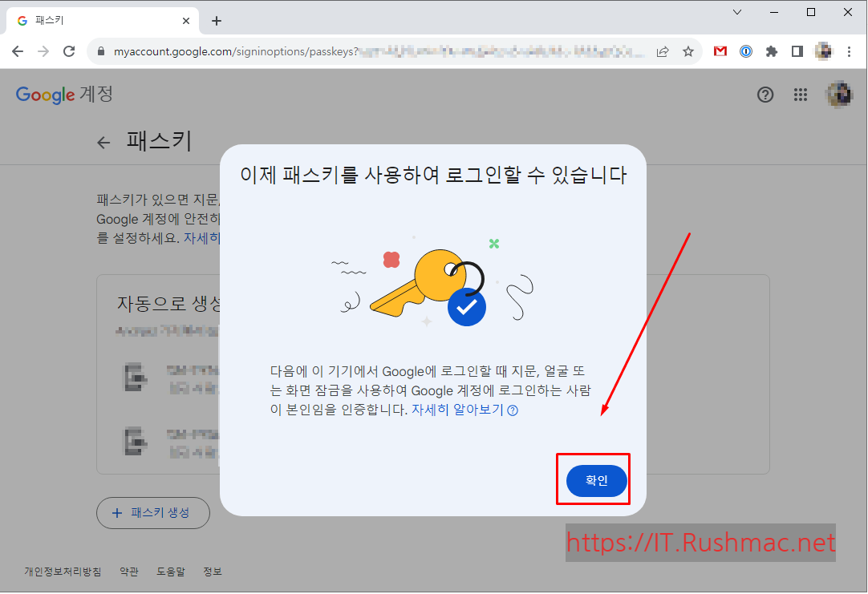The image size is (868, 594).
Task: Click the site security lock icon
Action: 101,51
